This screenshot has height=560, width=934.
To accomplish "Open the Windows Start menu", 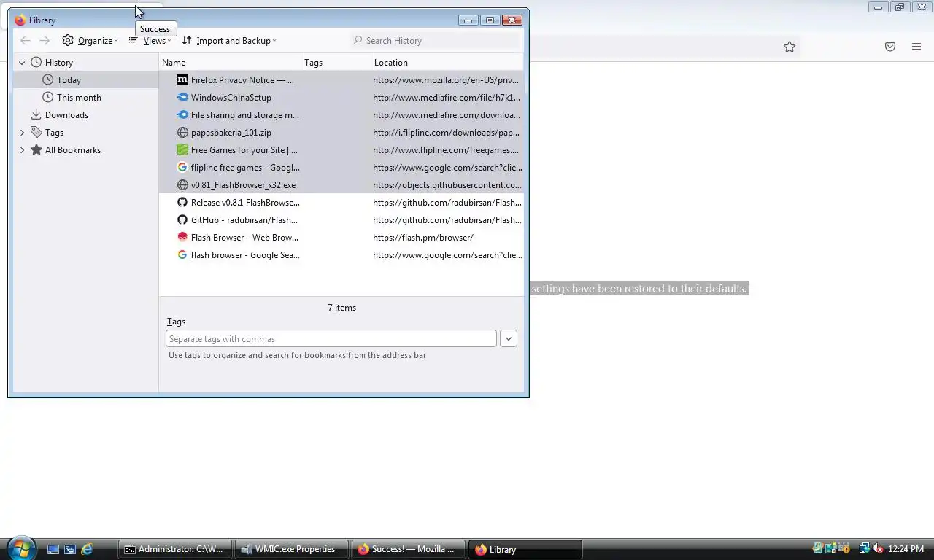I will (21, 548).
